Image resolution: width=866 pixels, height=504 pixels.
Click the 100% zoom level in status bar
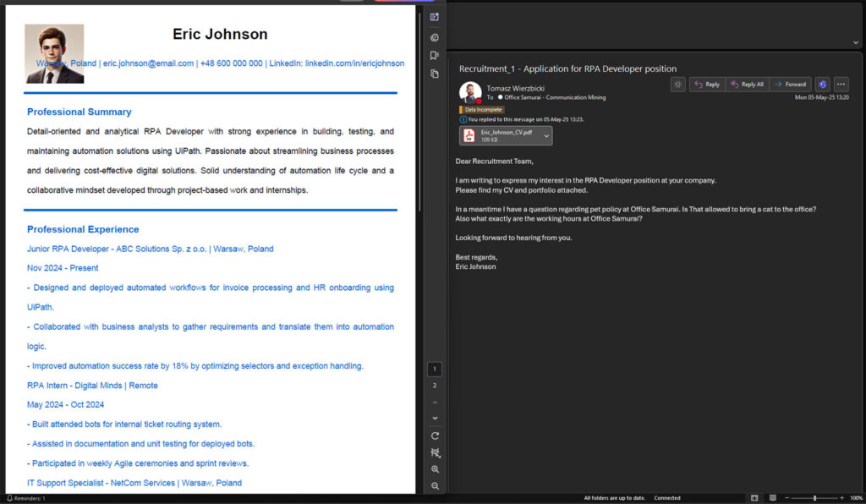click(856, 498)
